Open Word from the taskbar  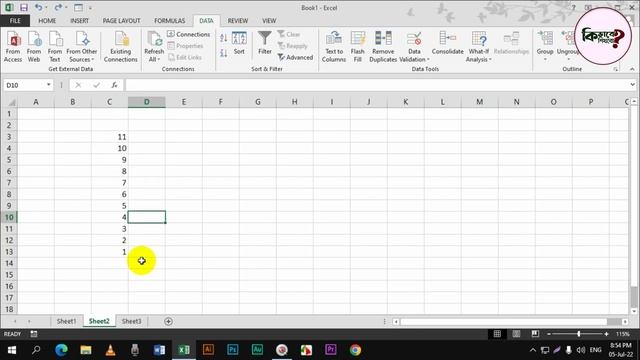[x=159, y=350]
